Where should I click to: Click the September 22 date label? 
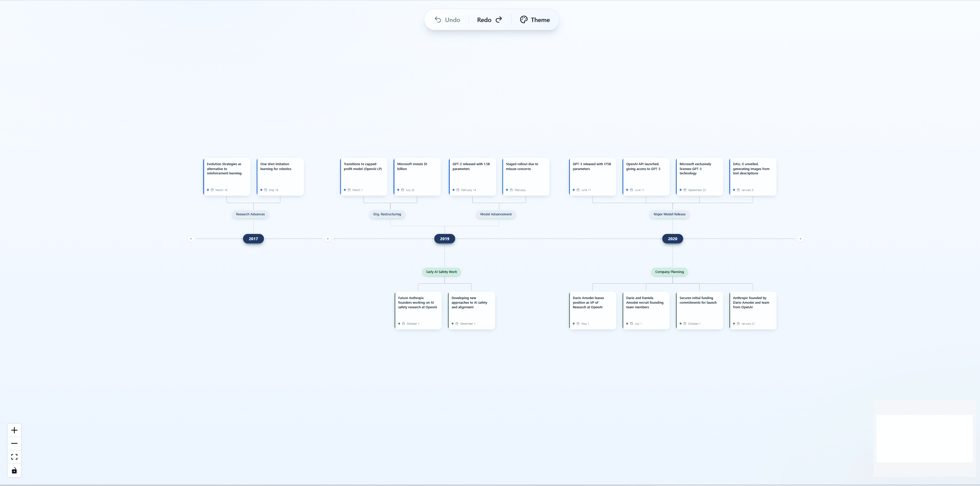(697, 190)
